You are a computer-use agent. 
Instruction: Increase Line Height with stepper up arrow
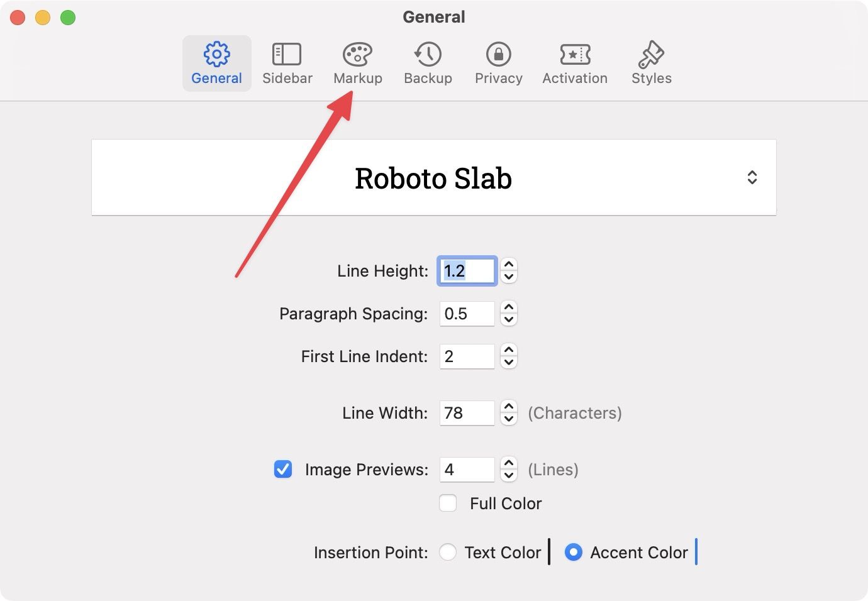(509, 265)
